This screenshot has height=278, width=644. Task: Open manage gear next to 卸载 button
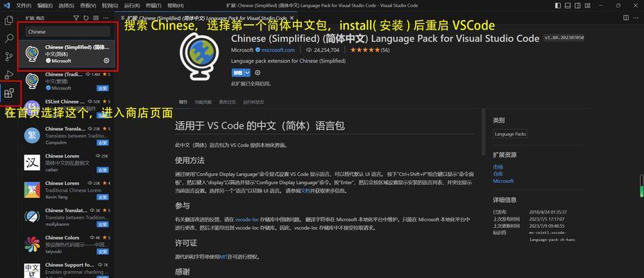[257, 73]
